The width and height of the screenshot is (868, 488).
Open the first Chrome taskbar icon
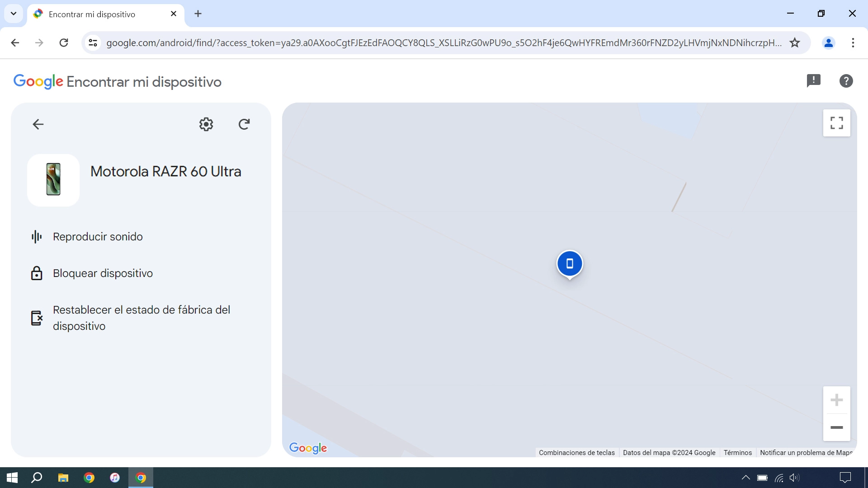click(x=89, y=478)
